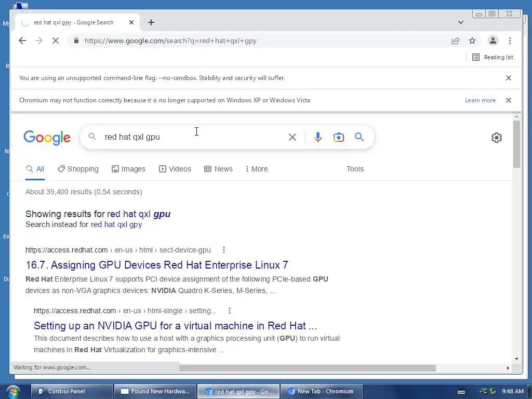
Task: Follow the Learn more link
Action: coord(480,100)
